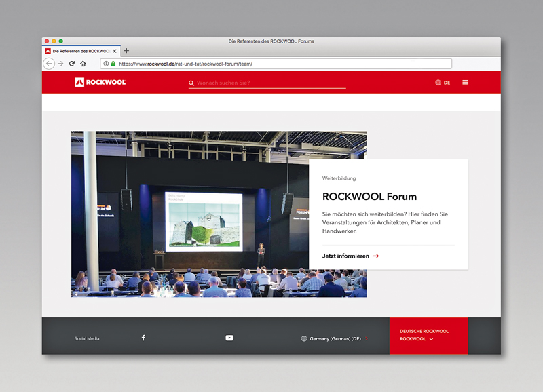
Task: Open a new browser tab with plus
Action: 126,51
